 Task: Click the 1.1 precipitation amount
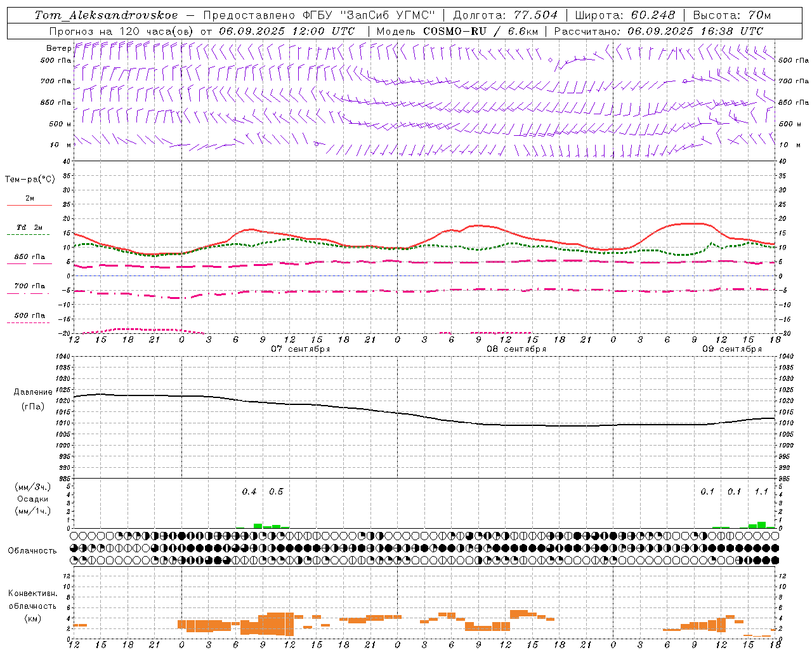pos(761,491)
